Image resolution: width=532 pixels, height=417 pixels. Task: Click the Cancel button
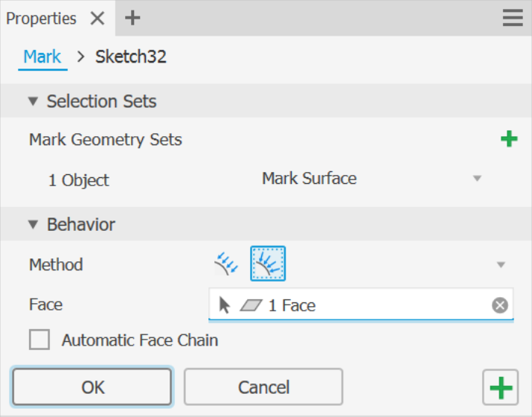263,386
